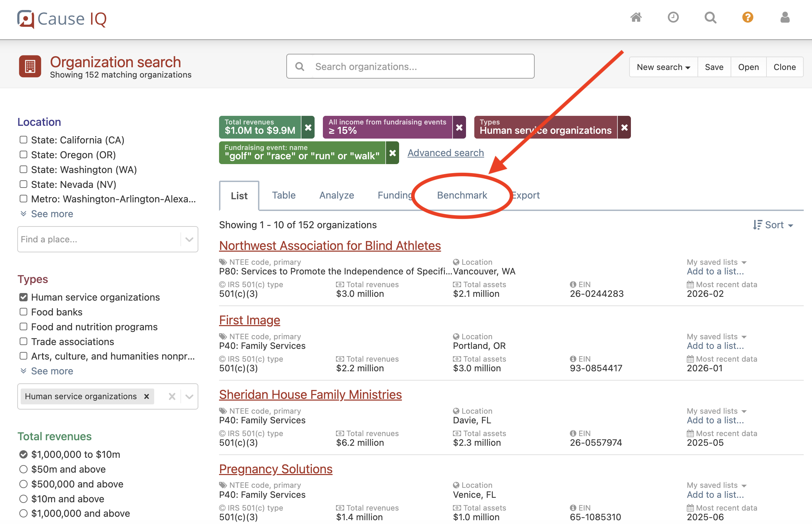Click the golf race run walk filter chip
The image size is (812, 524).
pos(302,153)
